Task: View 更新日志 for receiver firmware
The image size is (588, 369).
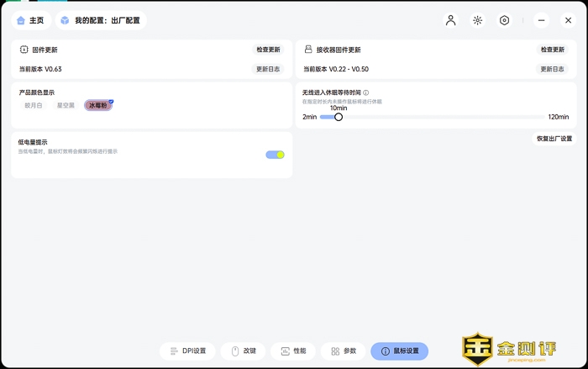Action: click(553, 69)
